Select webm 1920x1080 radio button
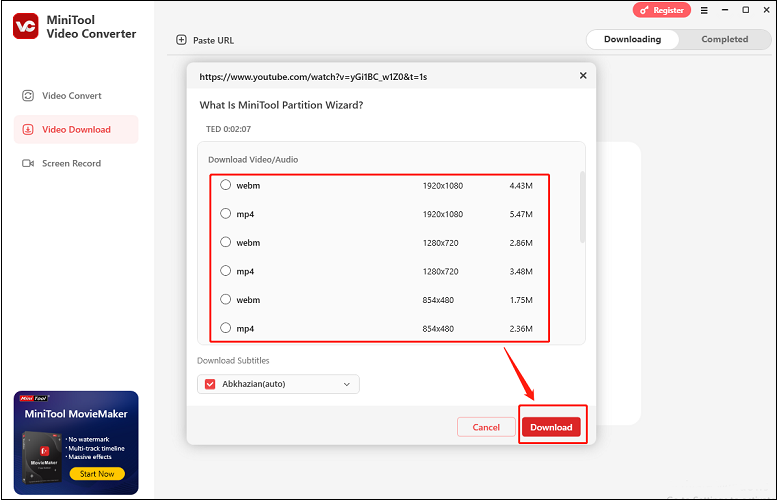 225,185
